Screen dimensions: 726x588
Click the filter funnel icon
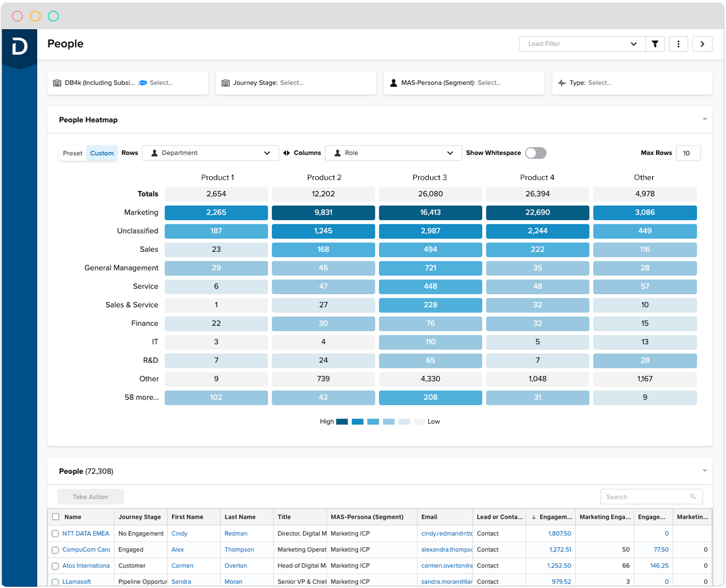point(655,43)
